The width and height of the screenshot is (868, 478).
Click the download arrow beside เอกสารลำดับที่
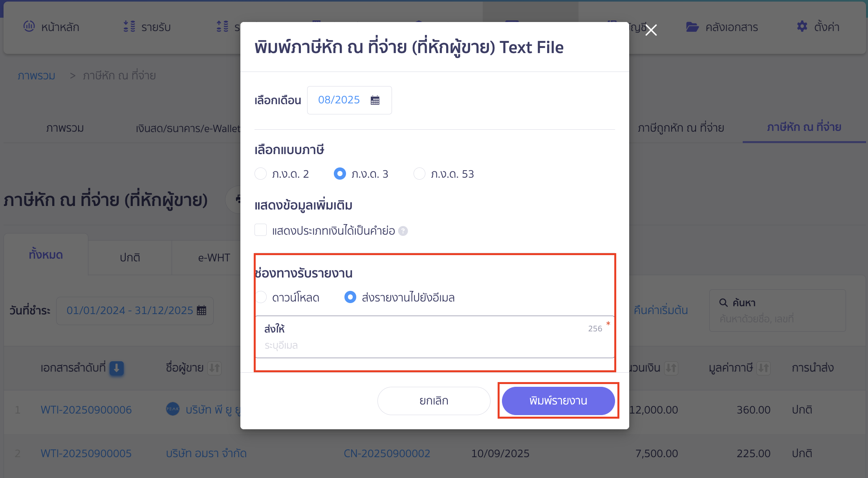coord(117,369)
